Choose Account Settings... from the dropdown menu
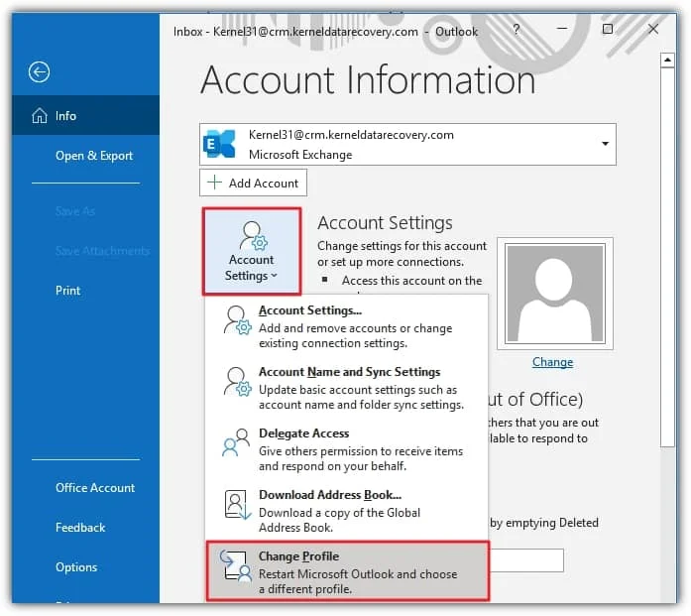This screenshot has height=616, width=691. (347, 326)
